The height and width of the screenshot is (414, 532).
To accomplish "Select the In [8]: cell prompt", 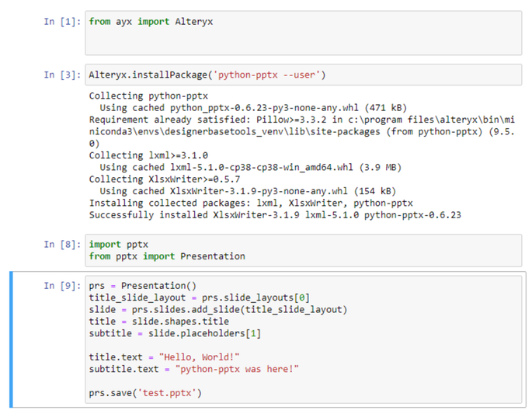I will (62, 245).
